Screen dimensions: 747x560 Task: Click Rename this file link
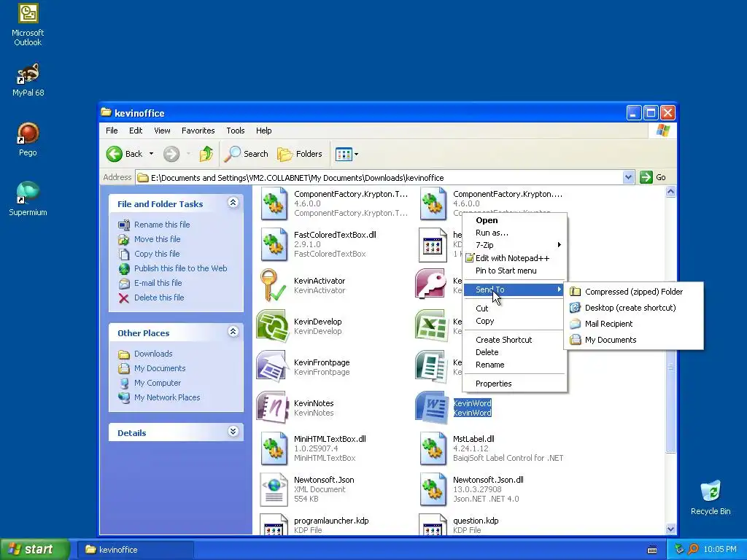coord(162,225)
